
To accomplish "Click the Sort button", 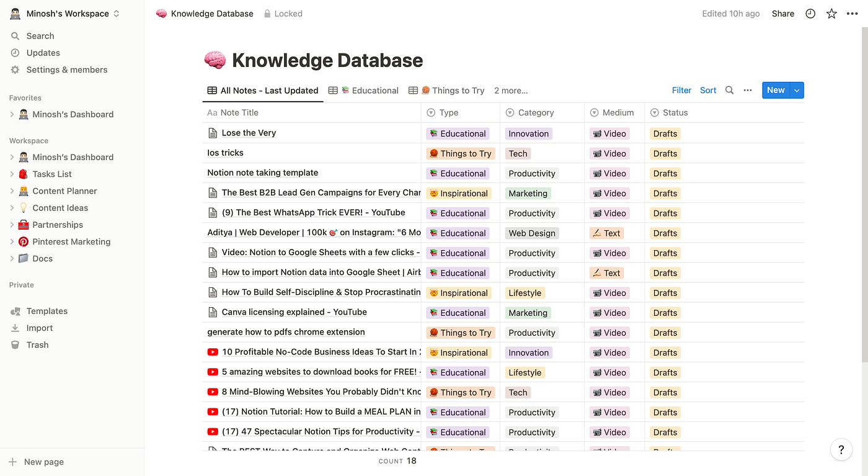I will [x=708, y=90].
